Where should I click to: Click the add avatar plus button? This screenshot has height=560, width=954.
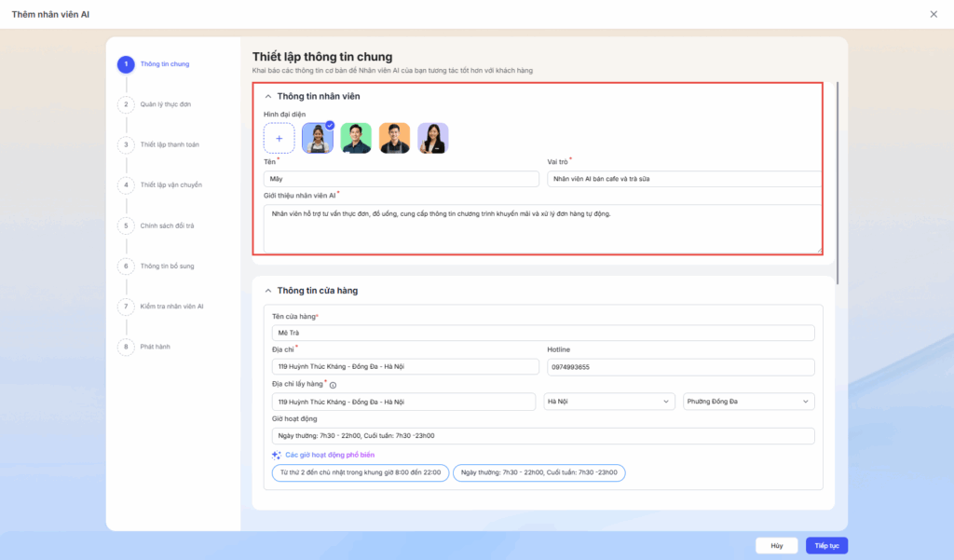click(x=279, y=138)
